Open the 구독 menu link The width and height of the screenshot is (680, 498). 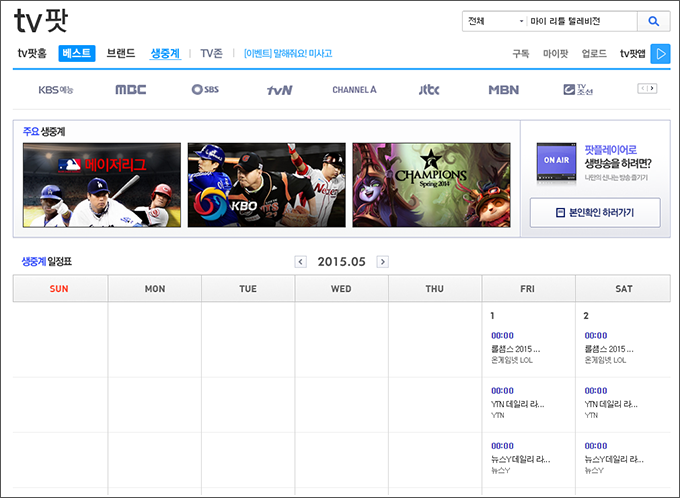[x=520, y=54]
